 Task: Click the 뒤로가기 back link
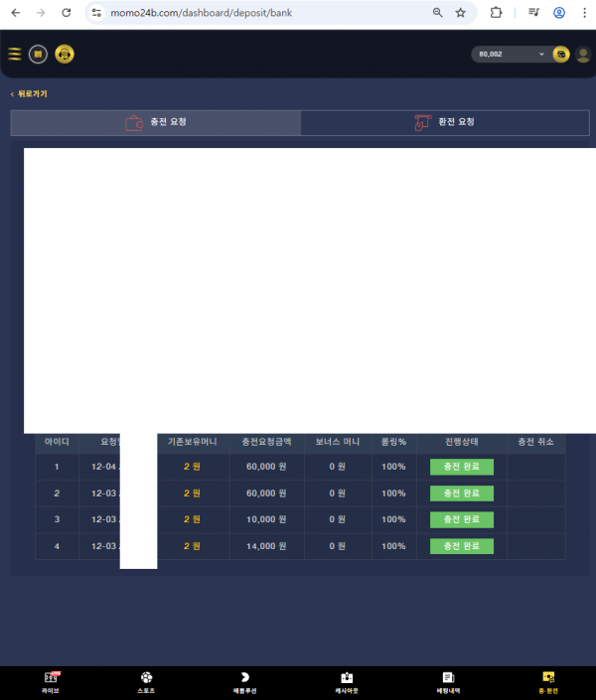point(30,94)
